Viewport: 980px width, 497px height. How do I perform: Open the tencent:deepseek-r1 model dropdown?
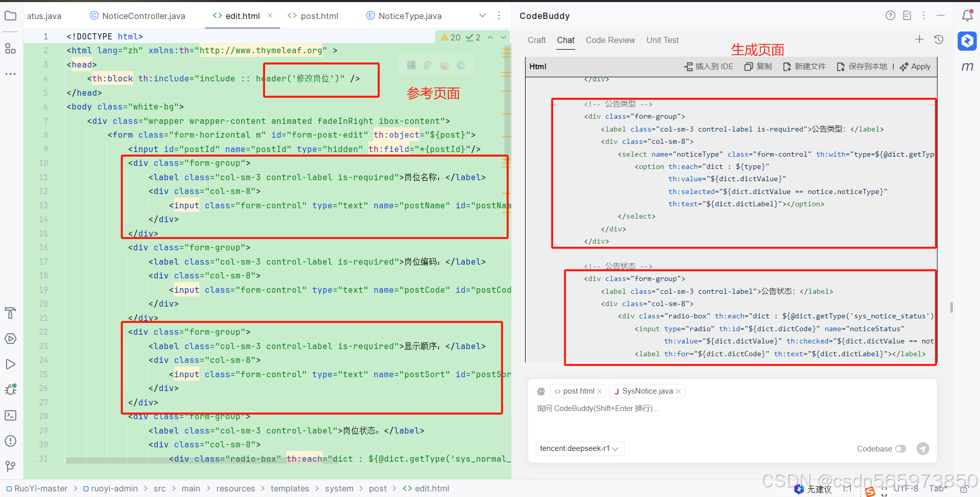pos(580,448)
